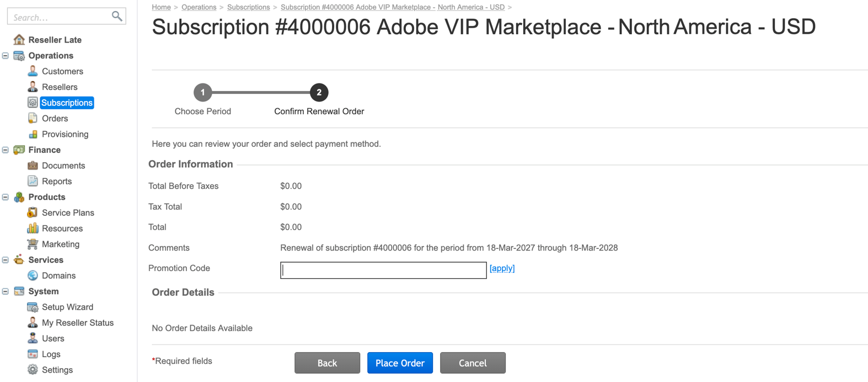The image size is (868, 382).
Task: Click the Settings gear icon
Action: pos(33,370)
